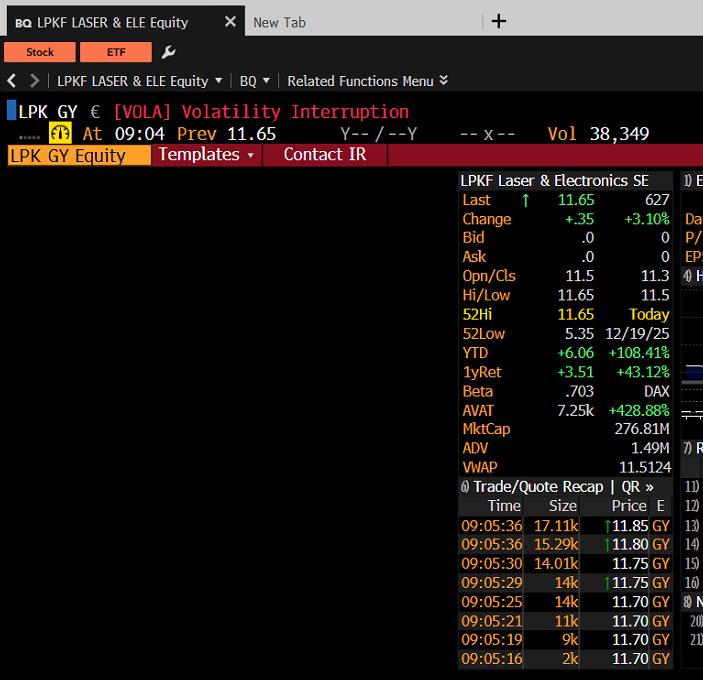This screenshot has height=680, width=703.
Task: Switch to the New Tab tab
Action: pos(279,22)
